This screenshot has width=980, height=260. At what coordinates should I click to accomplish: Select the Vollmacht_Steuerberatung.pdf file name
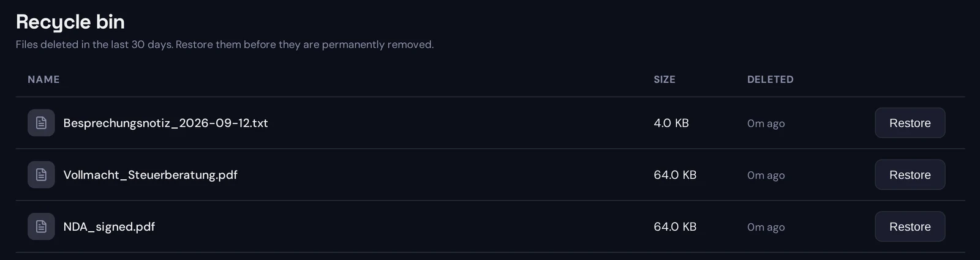pyautogui.click(x=150, y=175)
